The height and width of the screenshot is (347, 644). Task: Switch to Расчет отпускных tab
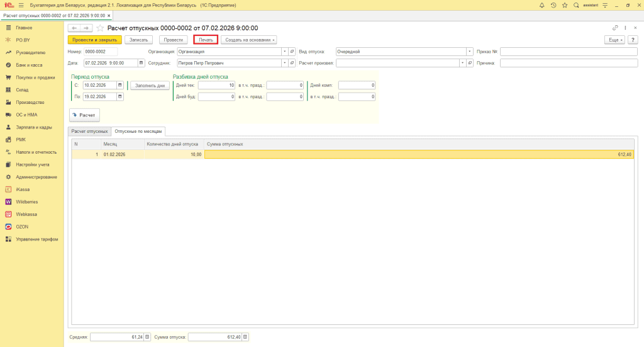(x=89, y=131)
